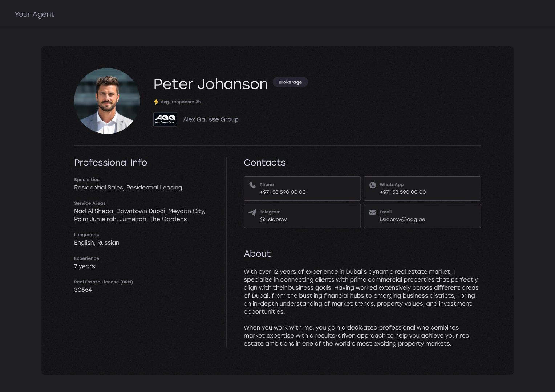Click the Service Areas label
This screenshot has height=392, width=555.
pyautogui.click(x=90, y=203)
